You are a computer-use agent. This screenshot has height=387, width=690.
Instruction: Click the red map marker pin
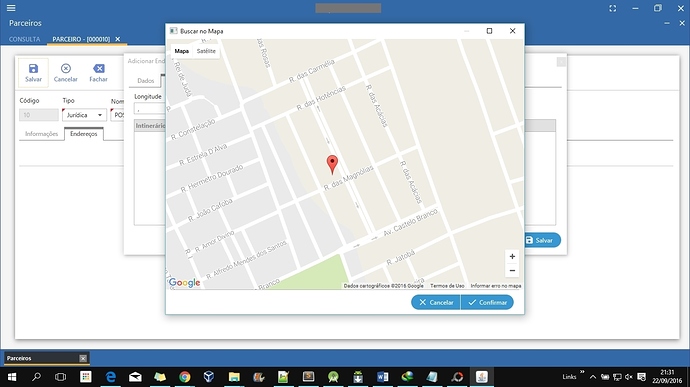(332, 164)
